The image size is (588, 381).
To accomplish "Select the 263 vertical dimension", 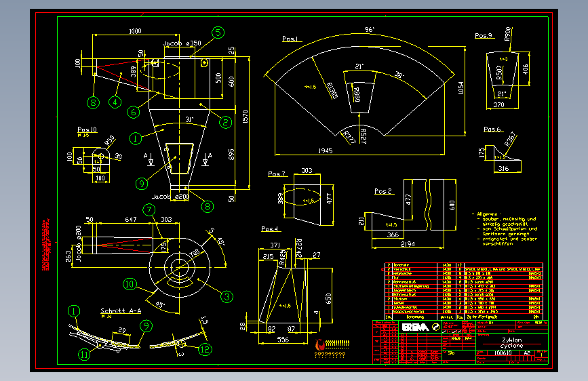I will 68,256.
